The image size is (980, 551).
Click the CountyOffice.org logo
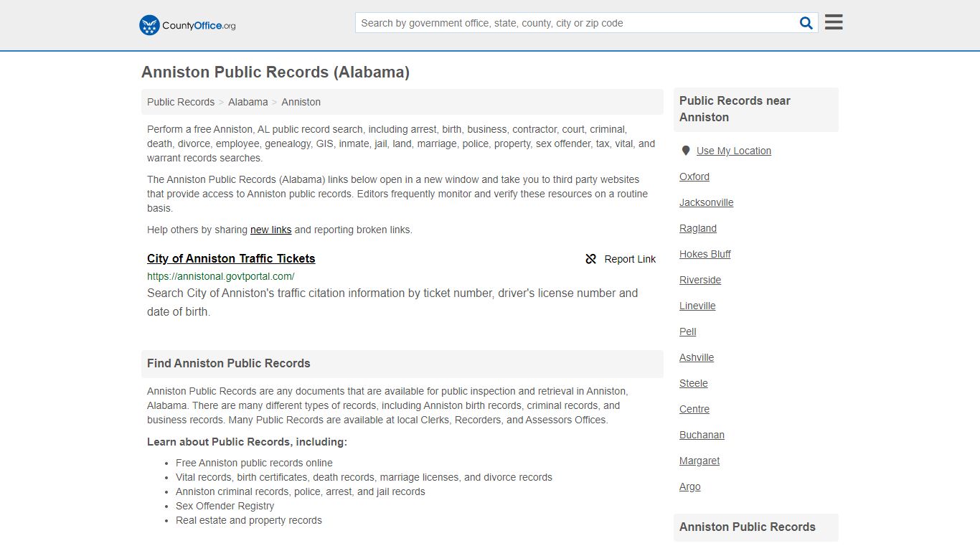pos(187,25)
